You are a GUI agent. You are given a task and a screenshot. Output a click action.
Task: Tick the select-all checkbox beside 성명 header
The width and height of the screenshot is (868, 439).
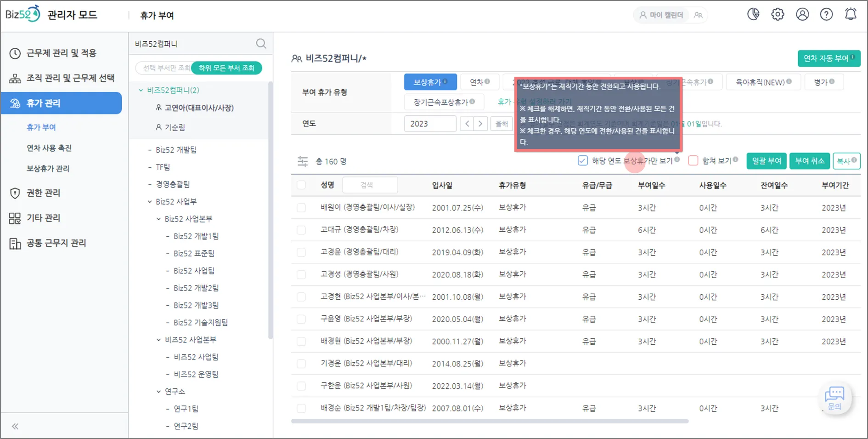301,185
